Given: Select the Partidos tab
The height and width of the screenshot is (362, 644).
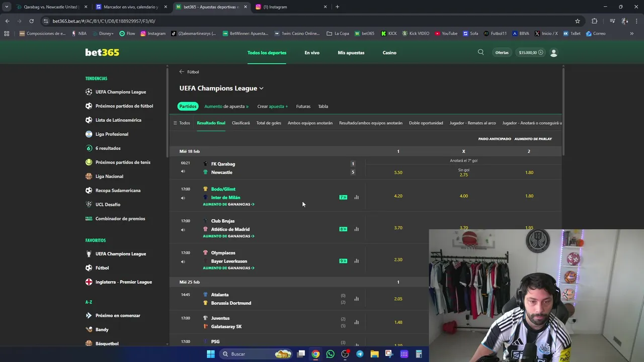Looking at the screenshot, I should click(x=188, y=107).
